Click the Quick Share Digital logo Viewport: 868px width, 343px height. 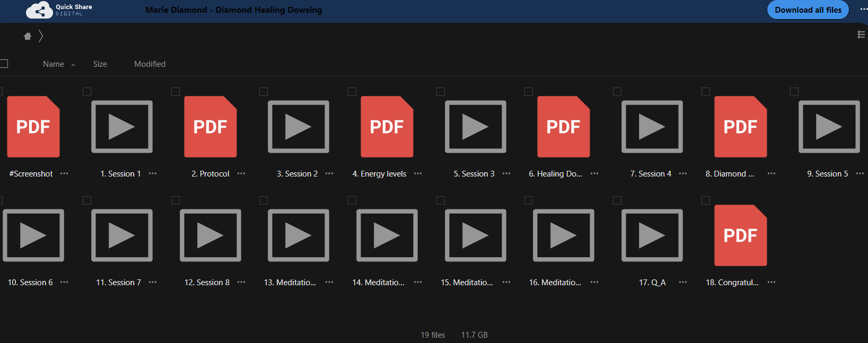click(x=59, y=10)
